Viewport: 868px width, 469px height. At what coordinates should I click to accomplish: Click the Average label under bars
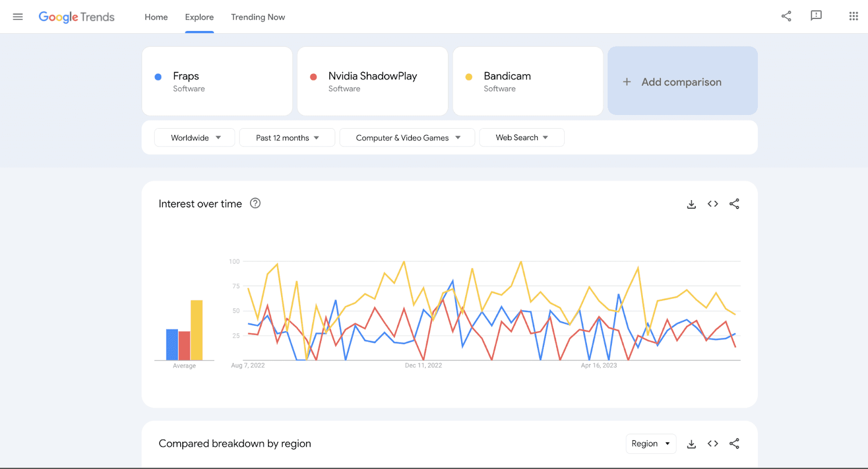coord(184,366)
